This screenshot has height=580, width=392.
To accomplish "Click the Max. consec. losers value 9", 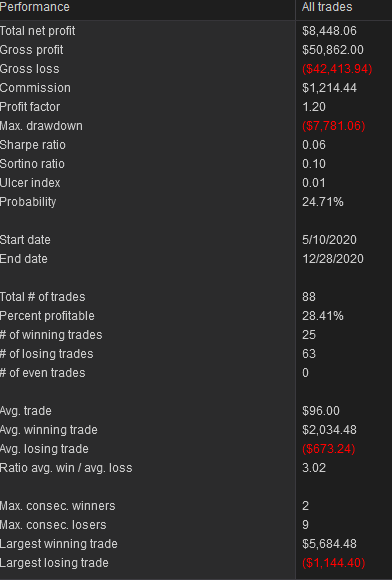I will coord(305,525).
